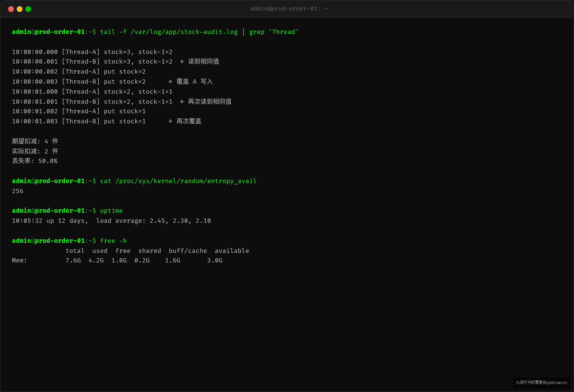Image resolution: width=574 pixels, height=392 pixels.
Task: Click the uptime output 10:05:32 up 12 days
Action: (50, 221)
